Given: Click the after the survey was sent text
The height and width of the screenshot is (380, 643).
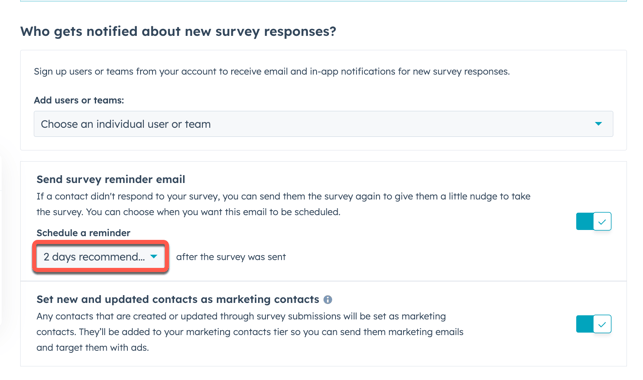Looking at the screenshot, I should [231, 257].
